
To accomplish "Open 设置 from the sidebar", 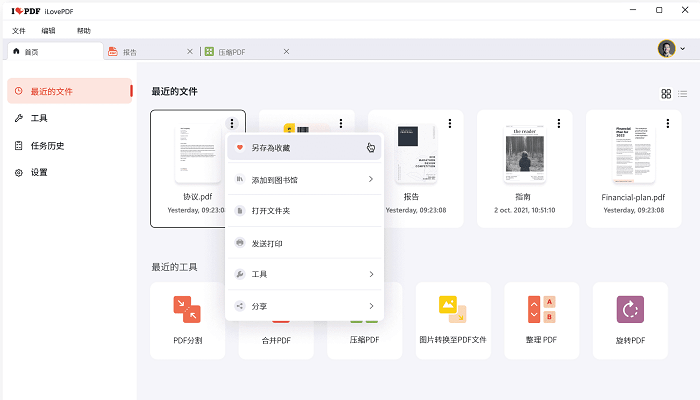I will 39,172.
